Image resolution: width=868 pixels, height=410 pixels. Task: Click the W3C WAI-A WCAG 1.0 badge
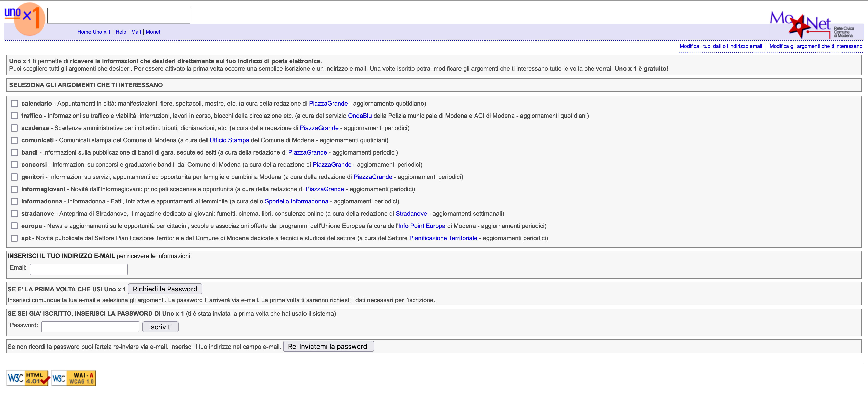click(74, 378)
